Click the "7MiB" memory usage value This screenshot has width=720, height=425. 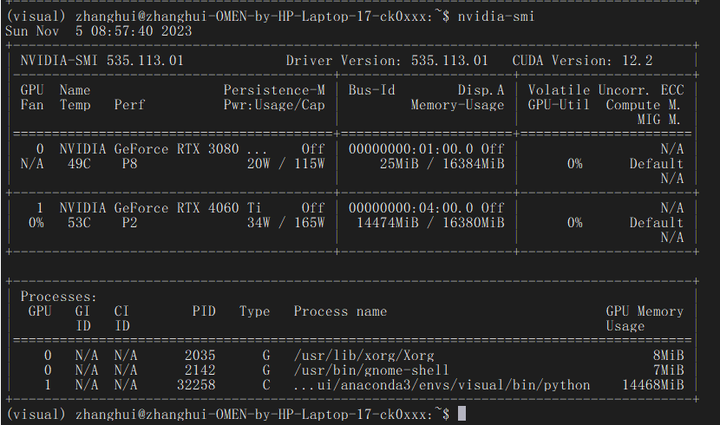coord(669,370)
